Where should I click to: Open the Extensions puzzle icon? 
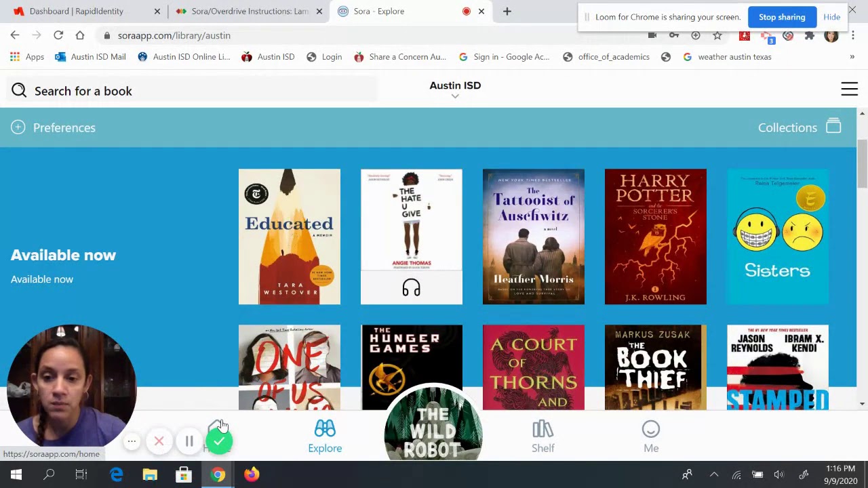point(810,35)
